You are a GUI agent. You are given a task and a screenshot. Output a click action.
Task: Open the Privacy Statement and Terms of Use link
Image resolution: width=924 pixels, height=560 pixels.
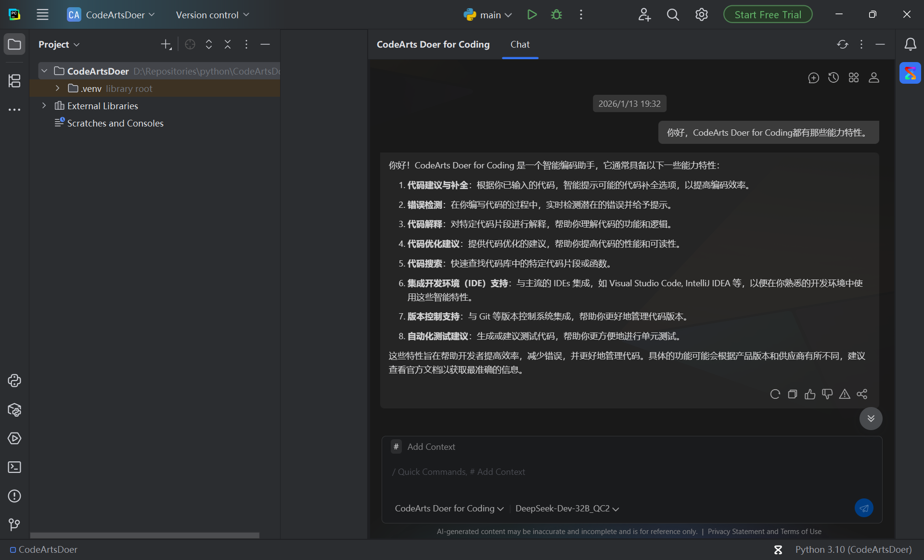coord(764,532)
